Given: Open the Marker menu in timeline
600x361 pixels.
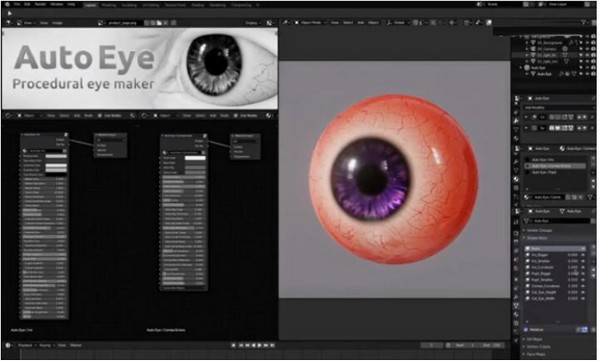Looking at the screenshot, I should [76, 345].
